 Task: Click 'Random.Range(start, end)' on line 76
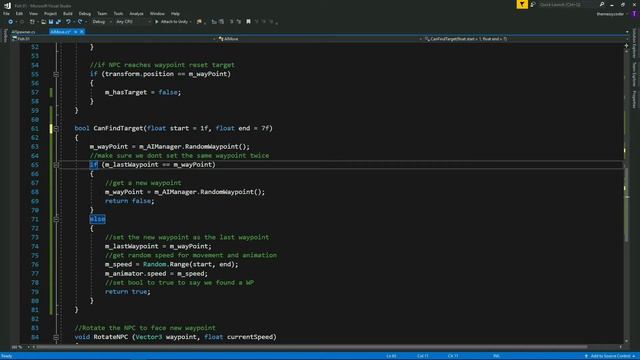tap(190, 264)
